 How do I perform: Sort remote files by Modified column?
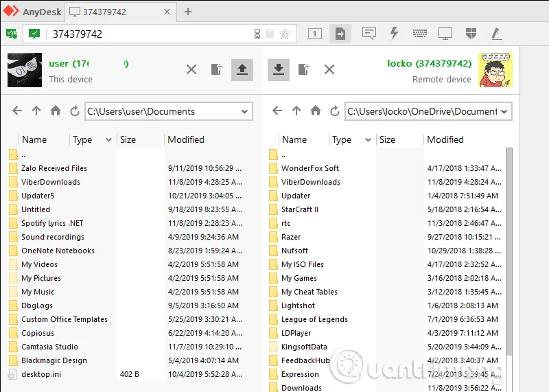pyautogui.click(x=445, y=140)
